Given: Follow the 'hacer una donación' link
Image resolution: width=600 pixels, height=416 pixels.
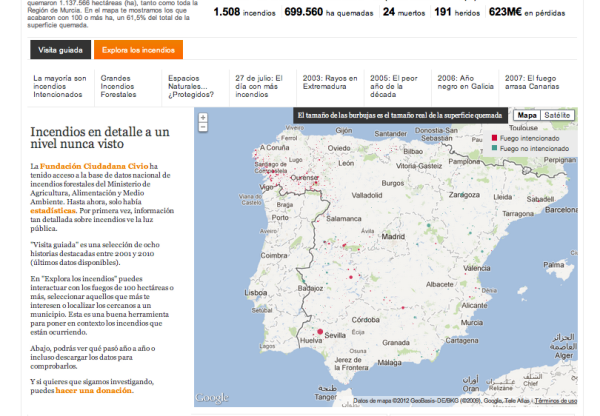Looking at the screenshot, I should 94,390.
